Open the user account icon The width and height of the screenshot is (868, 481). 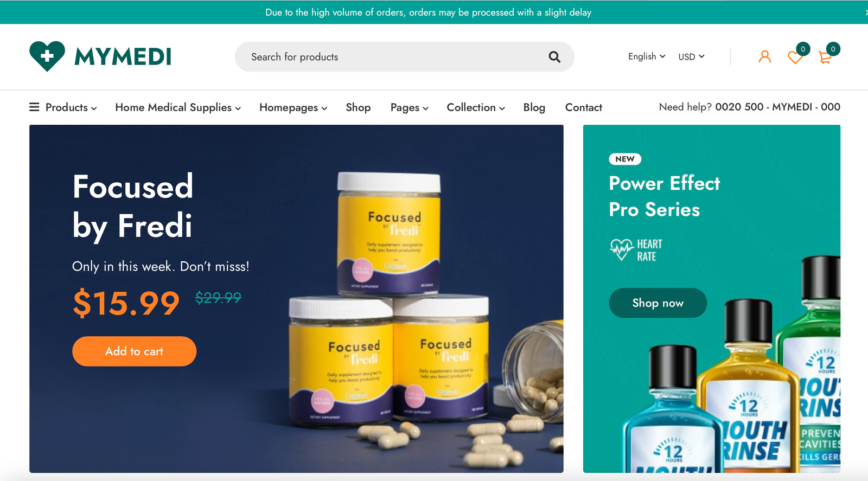(765, 56)
